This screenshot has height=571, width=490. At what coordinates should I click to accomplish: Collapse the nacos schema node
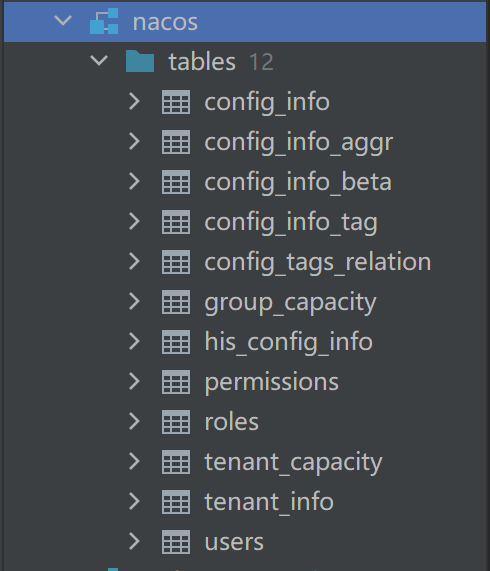[63, 20]
